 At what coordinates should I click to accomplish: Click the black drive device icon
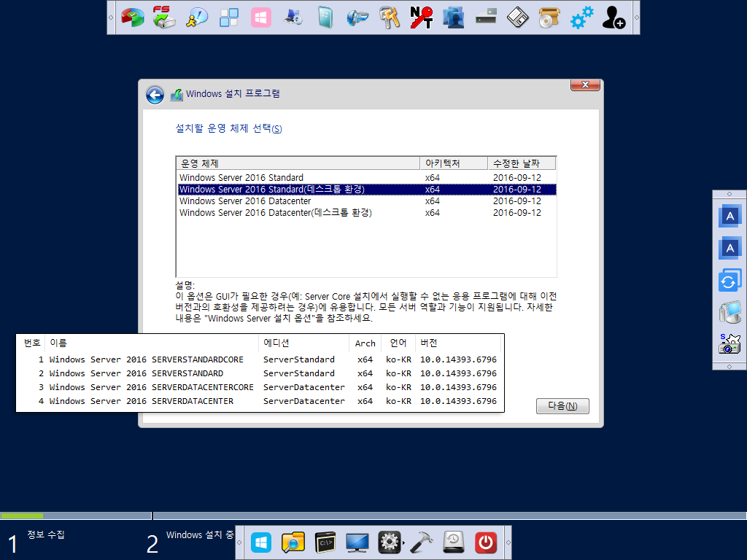tap(486, 17)
